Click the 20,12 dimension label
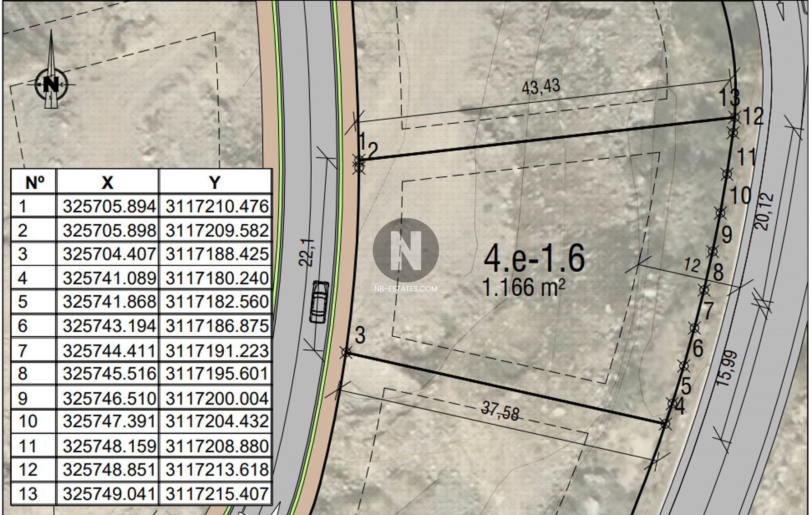The width and height of the screenshot is (812, 515). [x=763, y=212]
